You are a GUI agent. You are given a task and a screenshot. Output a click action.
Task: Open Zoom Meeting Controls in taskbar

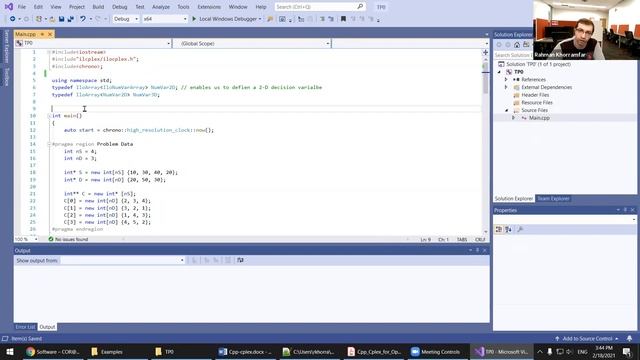(435, 352)
